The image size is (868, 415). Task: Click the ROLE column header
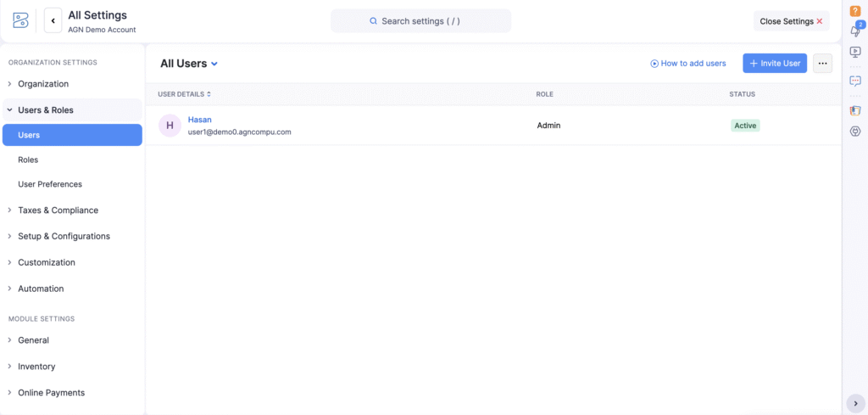(545, 94)
